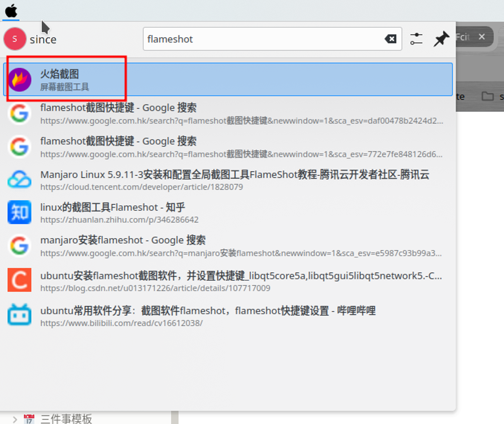Click the first Google search result icon
Image resolution: width=504 pixels, height=424 pixels.
point(19,113)
